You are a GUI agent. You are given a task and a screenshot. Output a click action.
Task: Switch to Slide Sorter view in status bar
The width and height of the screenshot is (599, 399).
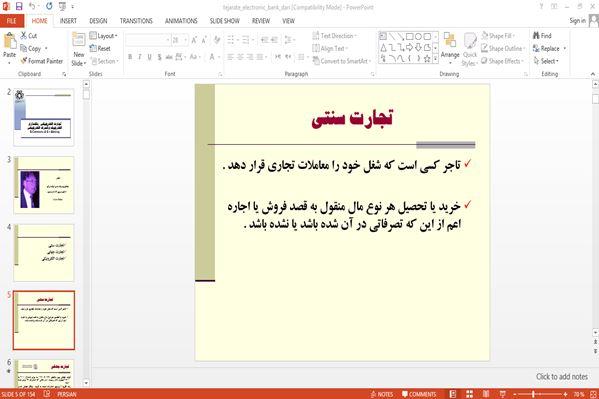(x=469, y=394)
